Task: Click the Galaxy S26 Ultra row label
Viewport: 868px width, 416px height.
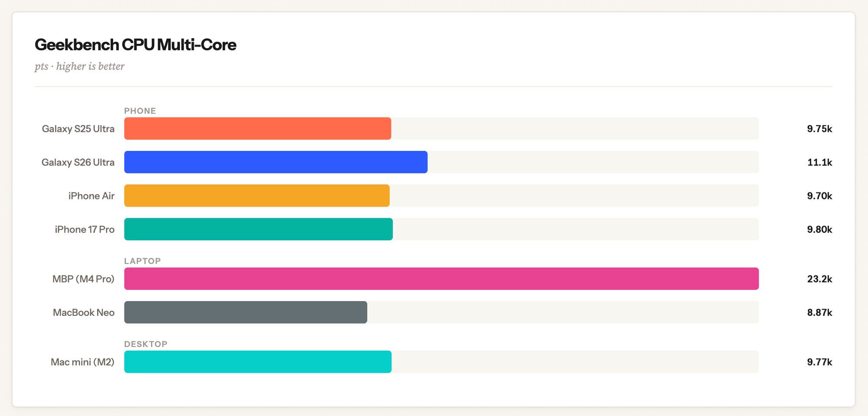Action: click(x=78, y=162)
